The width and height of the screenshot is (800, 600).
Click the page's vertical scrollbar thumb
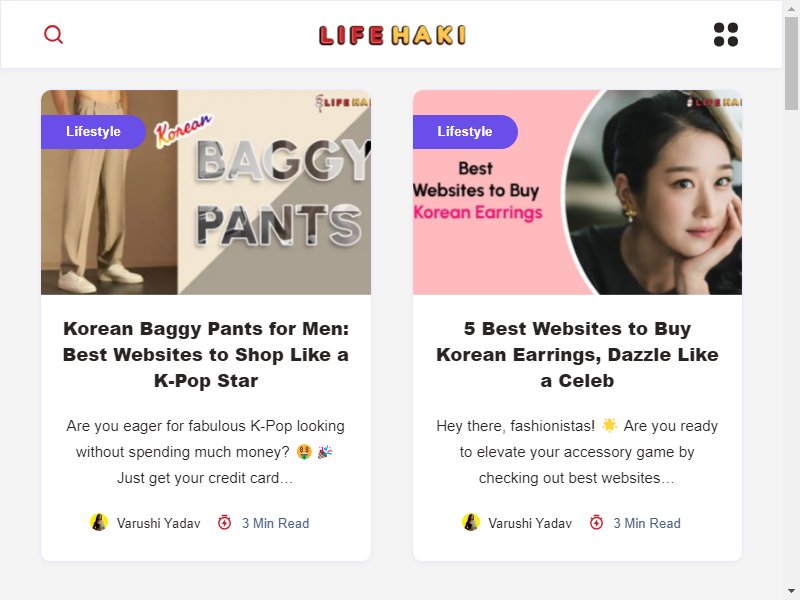point(791,62)
